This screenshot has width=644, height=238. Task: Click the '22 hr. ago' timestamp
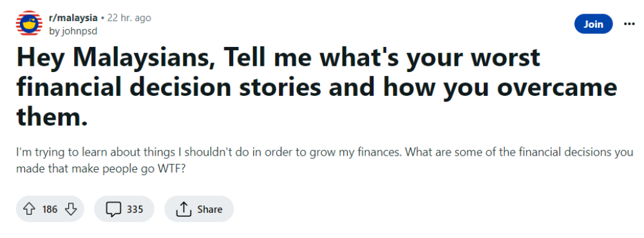pos(129,18)
